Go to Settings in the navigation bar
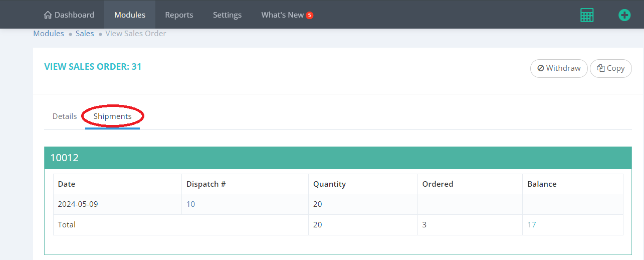644x260 pixels. [227, 15]
